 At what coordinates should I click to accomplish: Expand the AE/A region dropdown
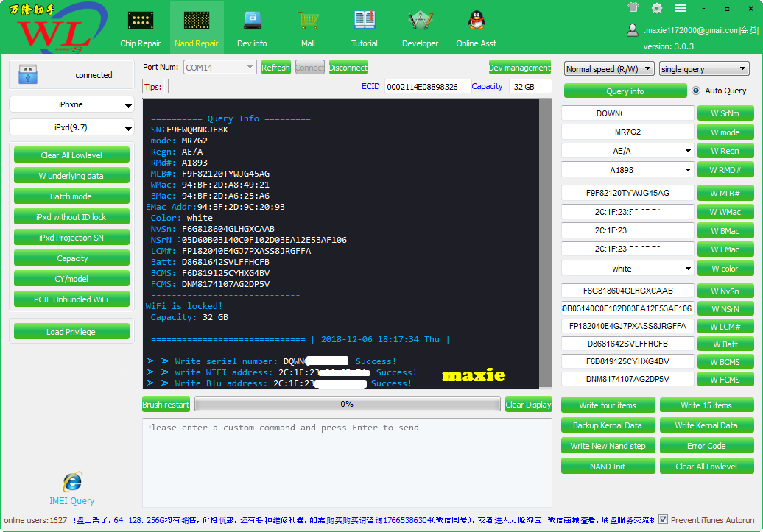pos(688,151)
